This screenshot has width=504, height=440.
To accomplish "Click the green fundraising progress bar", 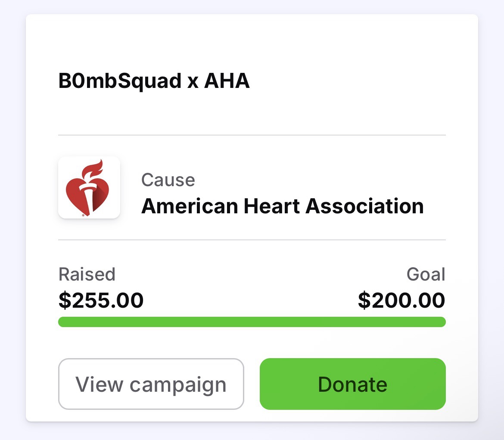I will [252, 322].
